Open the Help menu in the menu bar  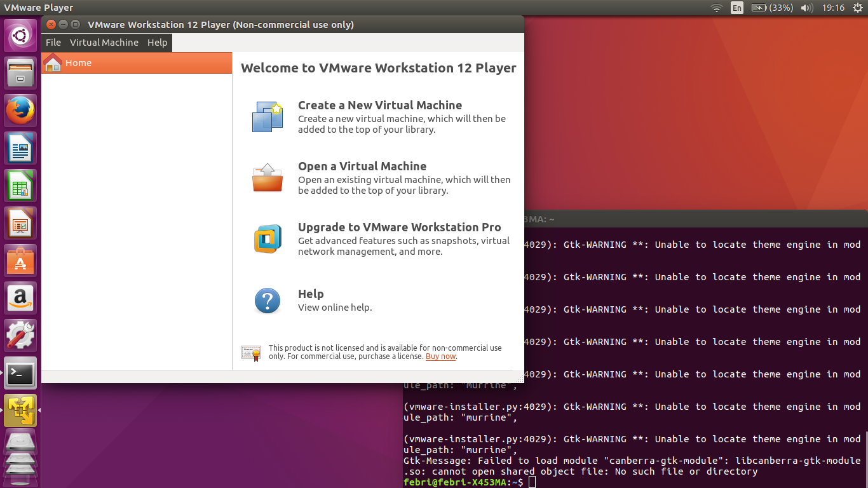tap(158, 43)
